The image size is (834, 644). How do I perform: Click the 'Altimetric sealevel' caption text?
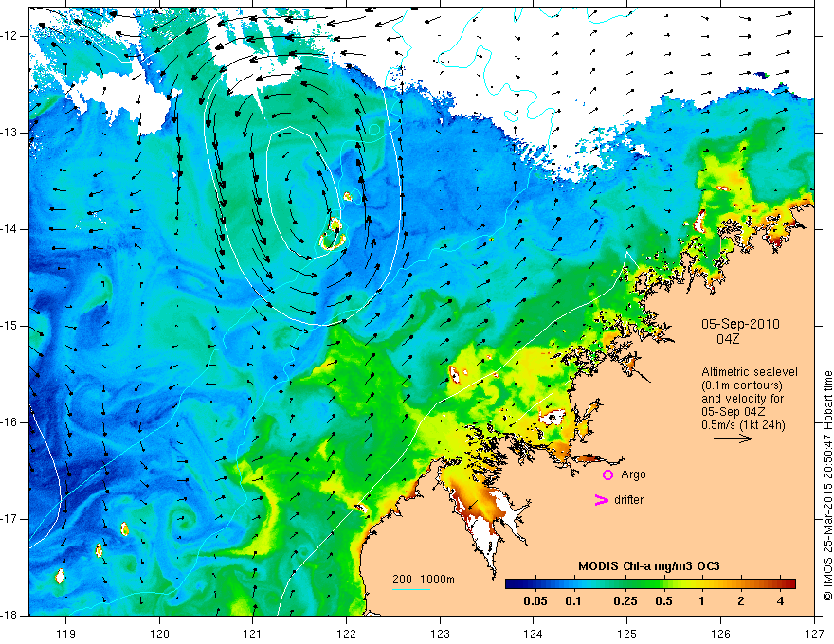(x=750, y=372)
